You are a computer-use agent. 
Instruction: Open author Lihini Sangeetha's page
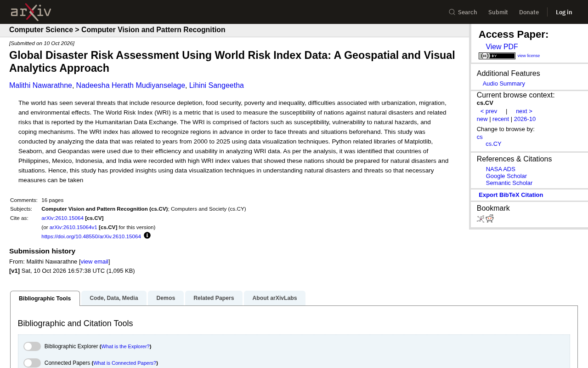pyautogui.click(x=216, y=86)
